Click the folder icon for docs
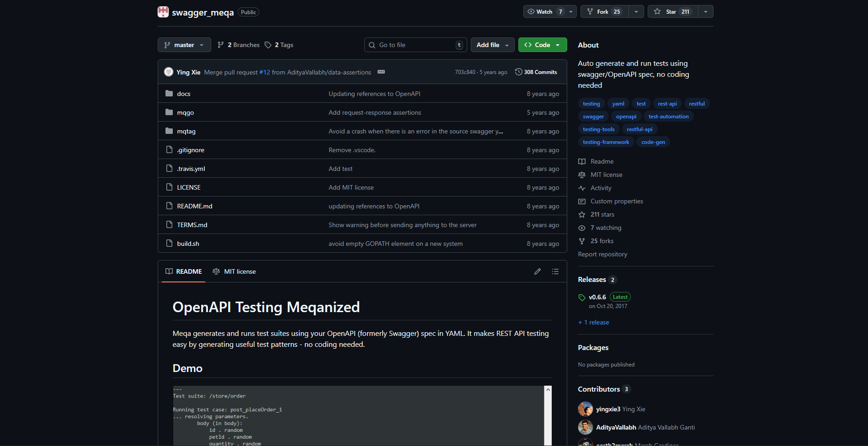 [x=169, y=93]
